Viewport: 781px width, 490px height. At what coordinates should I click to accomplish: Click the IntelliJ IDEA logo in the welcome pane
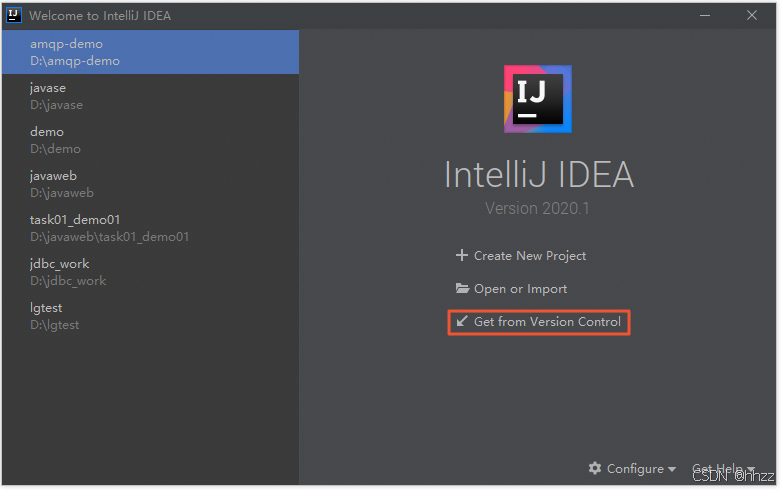pyautogui.click(x=538, y=99)
